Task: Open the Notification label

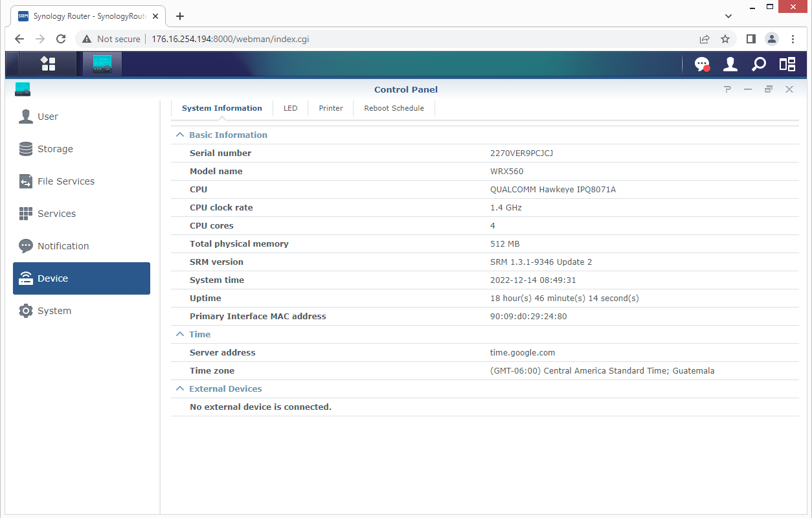Action: 63,246
